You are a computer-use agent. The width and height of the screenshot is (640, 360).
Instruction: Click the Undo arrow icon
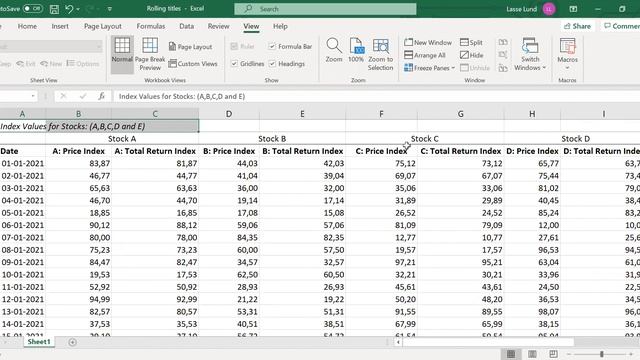69,9
